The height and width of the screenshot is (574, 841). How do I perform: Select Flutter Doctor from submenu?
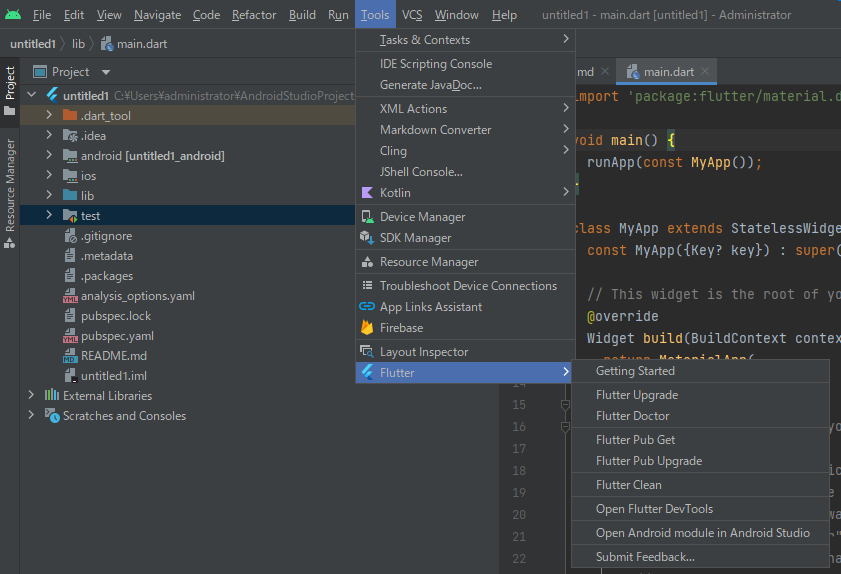tap(700, 416)
